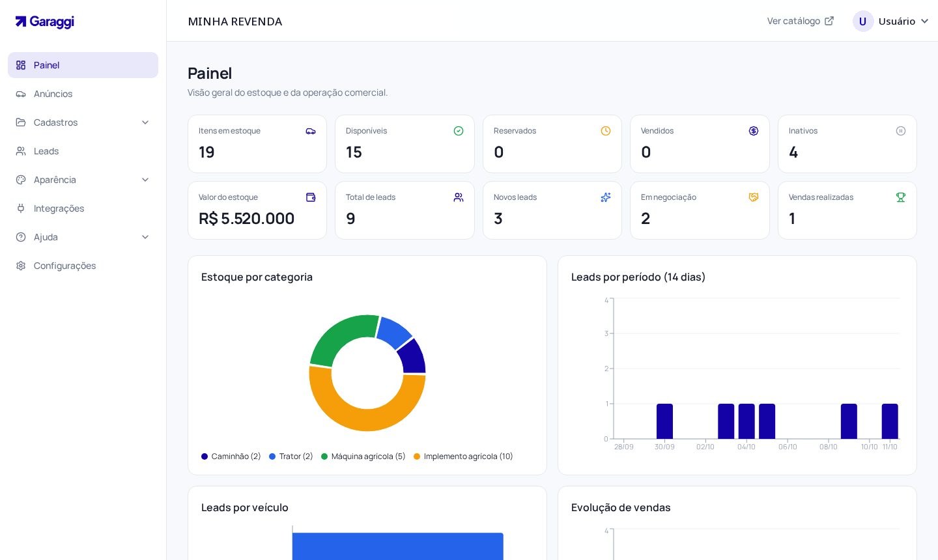Screen dimensions: 938x560
Task: Go to Painel in the sidebar
Action: tap(83, 65)
